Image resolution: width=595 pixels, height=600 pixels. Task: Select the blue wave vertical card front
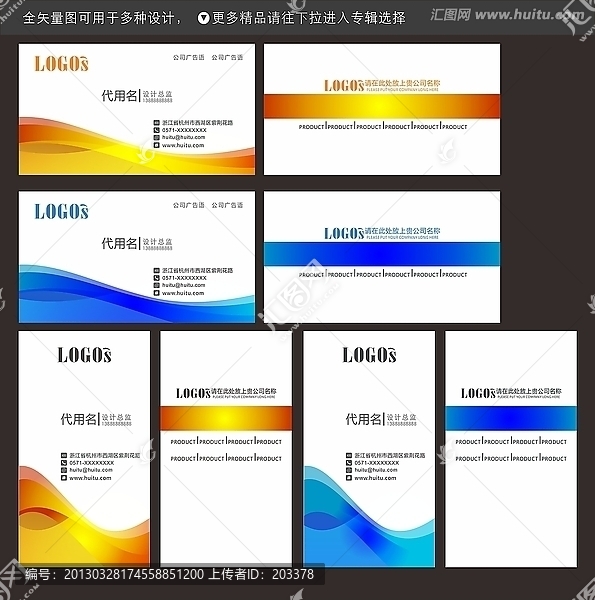pyautogui.click(x=369, y=449)
